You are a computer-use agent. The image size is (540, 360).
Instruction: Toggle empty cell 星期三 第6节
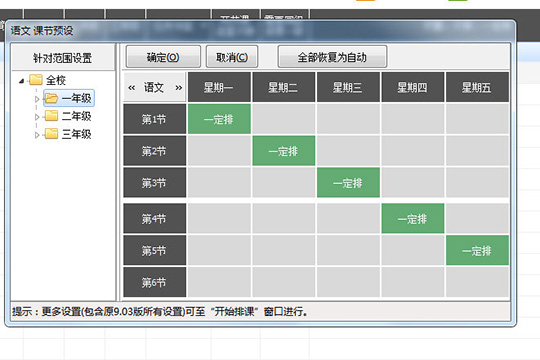click(348, 282)
